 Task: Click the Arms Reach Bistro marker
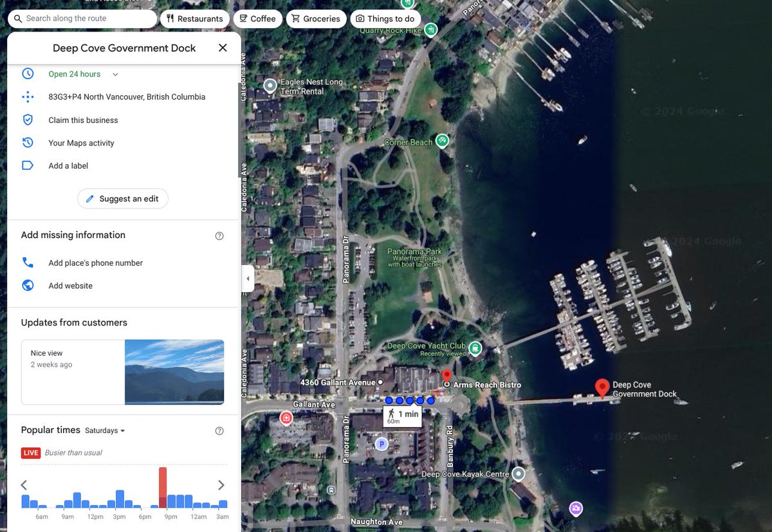click(446, 378)
